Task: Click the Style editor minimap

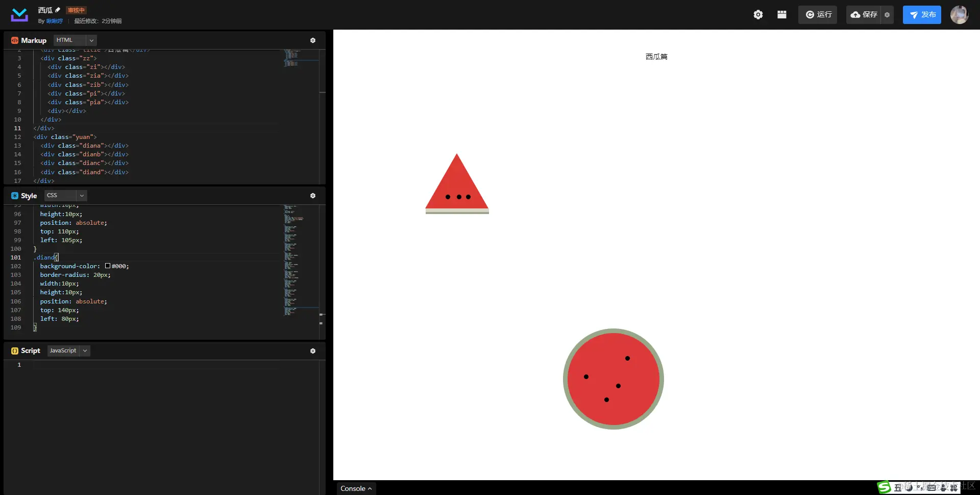Action: coord(301,261)
